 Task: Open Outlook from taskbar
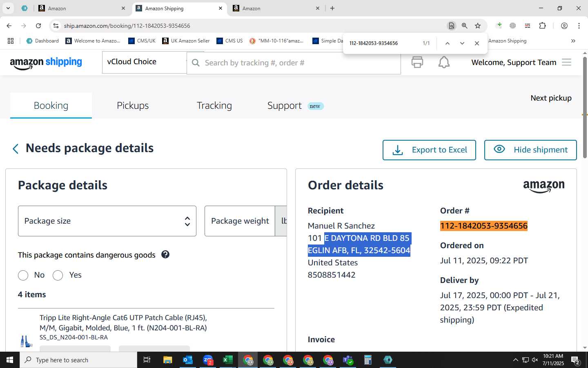pos(187,360)
